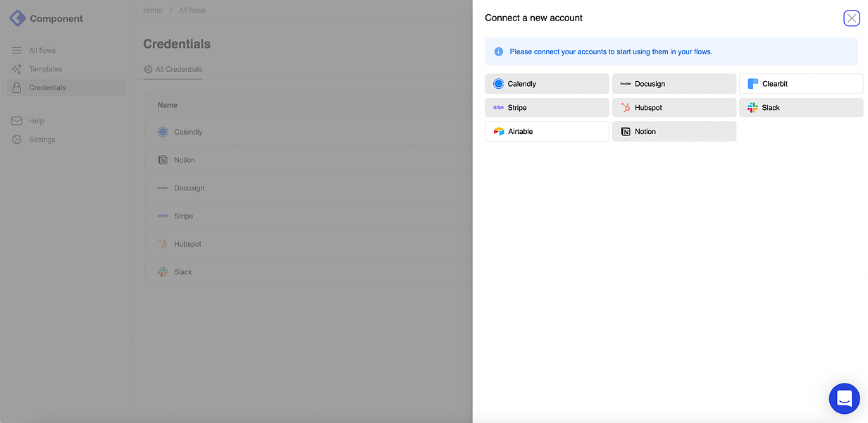This screenshot has width=868, height=423.
Task: Click Docusign icon in credentials table
Action: pos(163,188)
